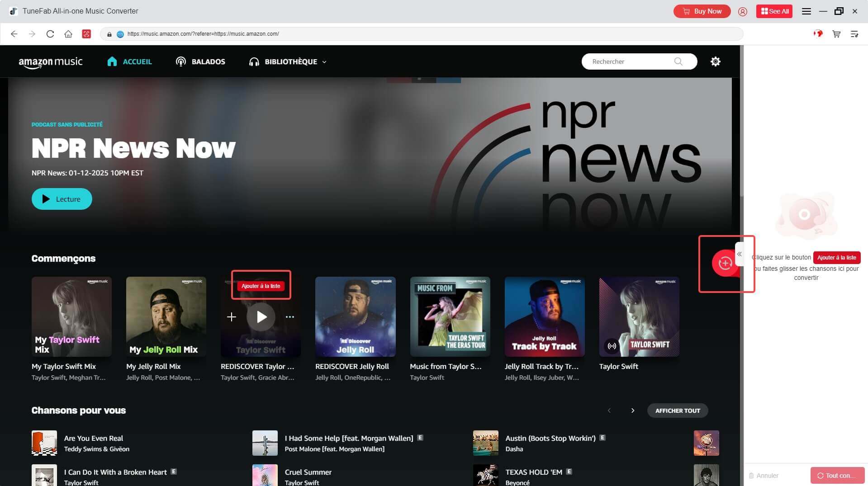Open the BALADOS tab
The height and width of the screenshot is (486, 868).
(200, 61)
